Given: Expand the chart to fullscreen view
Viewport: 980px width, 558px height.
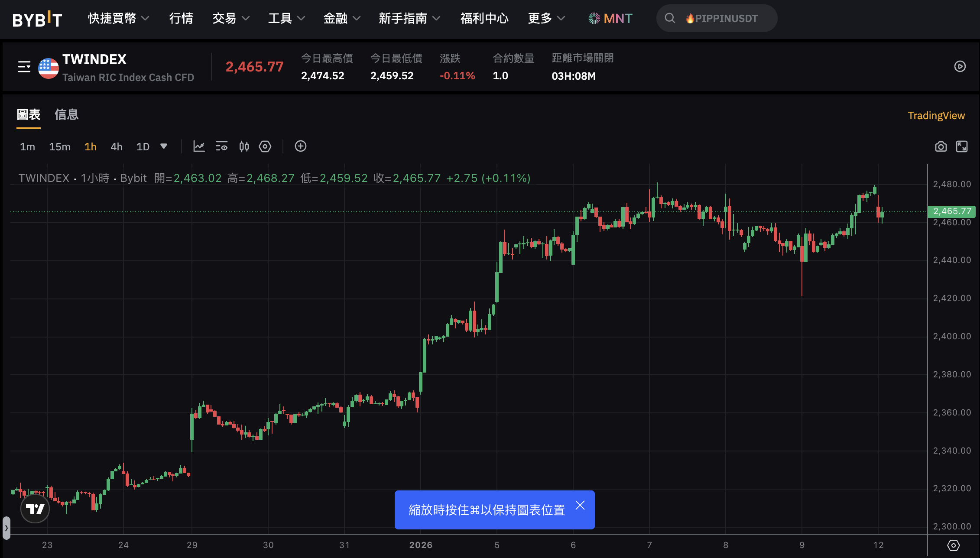Looking at the screenshot, I should 962,146.
